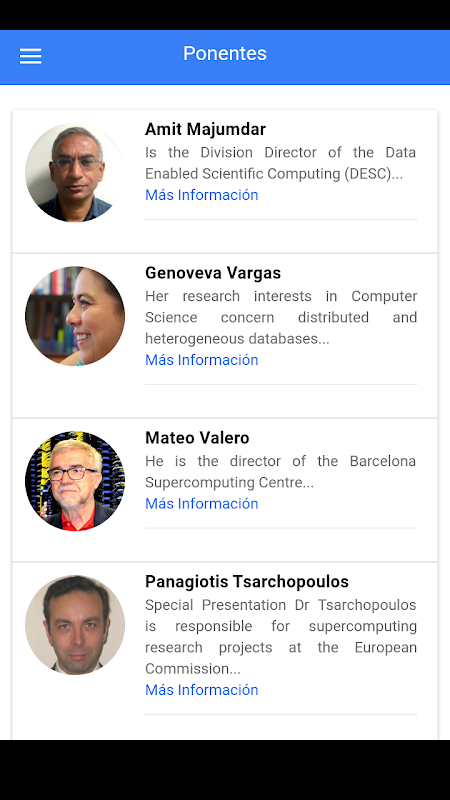Tap the black status bar at top
The image size is (450, 800).
(x=225, y=15)
